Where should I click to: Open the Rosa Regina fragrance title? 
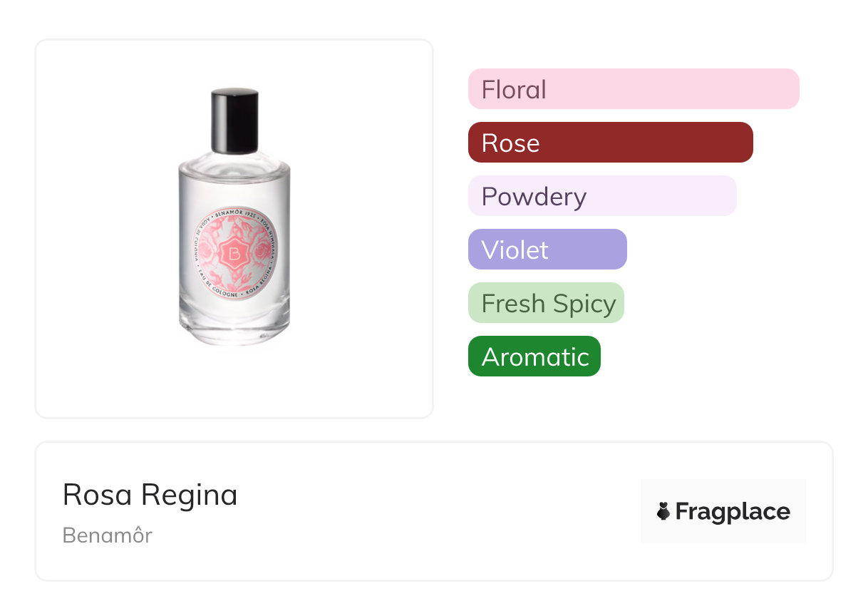coord(150,495)
